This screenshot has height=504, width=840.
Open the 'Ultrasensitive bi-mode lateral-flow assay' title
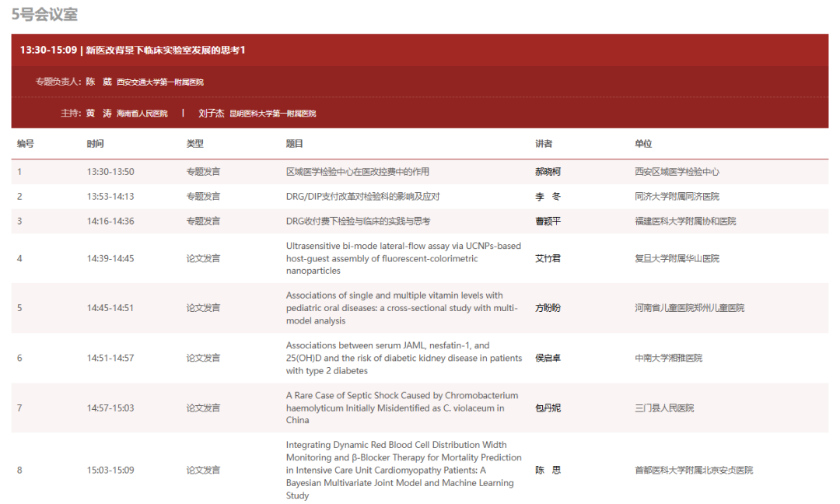(x=404, y=258)
